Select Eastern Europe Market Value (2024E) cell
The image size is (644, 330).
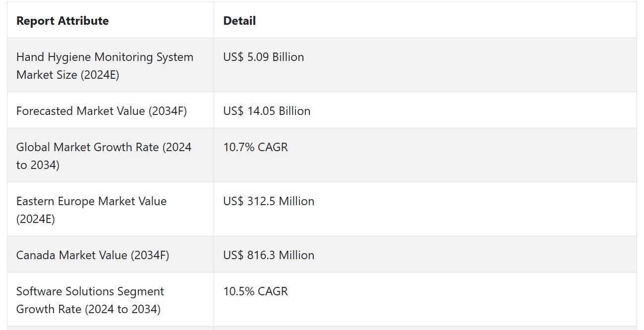tap(111, 210)
